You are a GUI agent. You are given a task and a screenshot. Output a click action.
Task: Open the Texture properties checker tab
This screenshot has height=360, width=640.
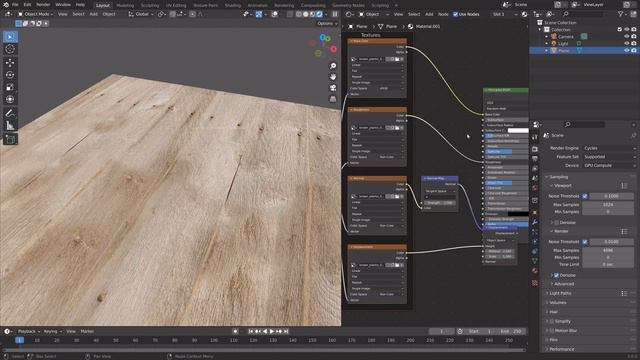coord(535,282)
